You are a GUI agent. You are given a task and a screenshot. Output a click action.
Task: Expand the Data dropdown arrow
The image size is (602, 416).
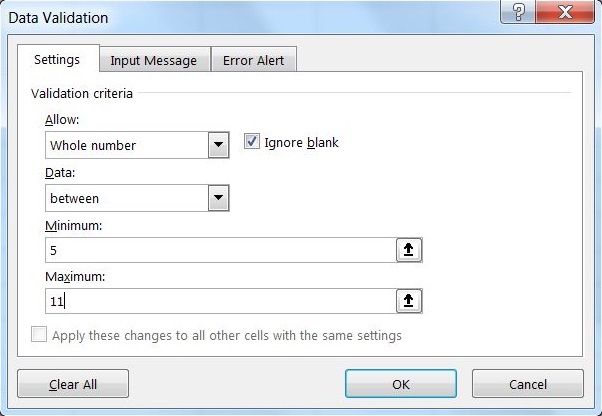click(219, 198)
